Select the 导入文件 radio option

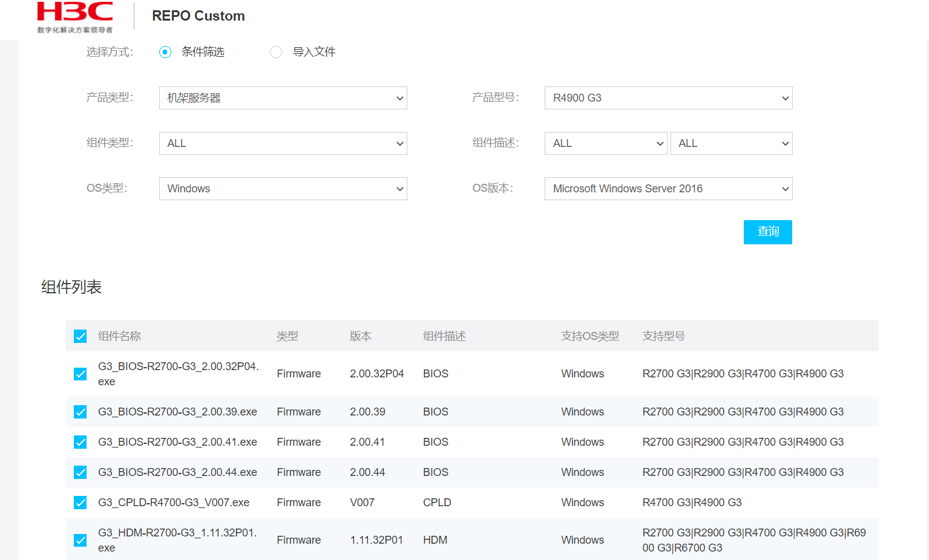tap(276, 52)
